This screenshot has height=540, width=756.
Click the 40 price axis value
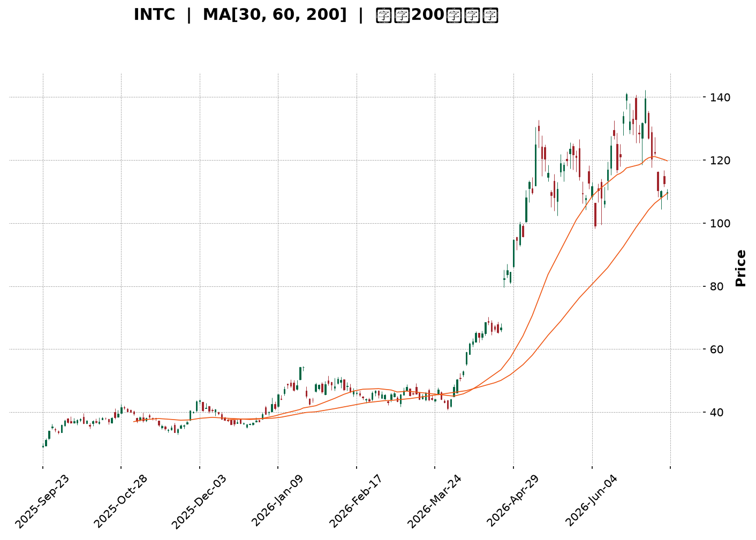pos(716,413)
